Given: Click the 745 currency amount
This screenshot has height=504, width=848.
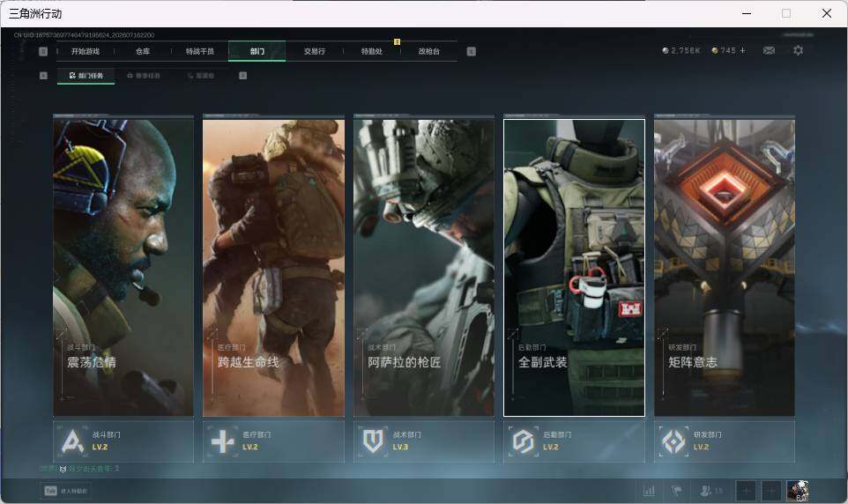Looking at the screenshot, I should coord(728,50).
